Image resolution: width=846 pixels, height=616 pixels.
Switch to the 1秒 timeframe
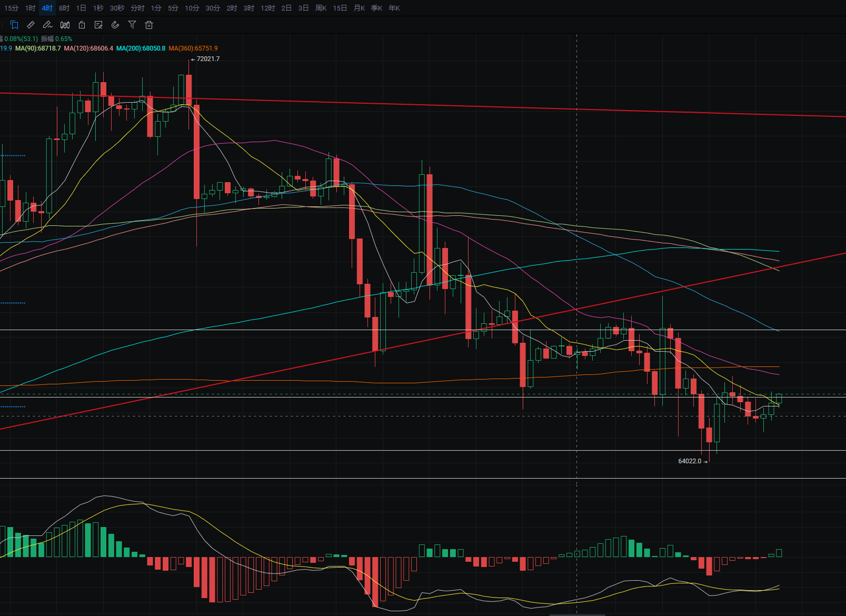(x=98, y=8)
